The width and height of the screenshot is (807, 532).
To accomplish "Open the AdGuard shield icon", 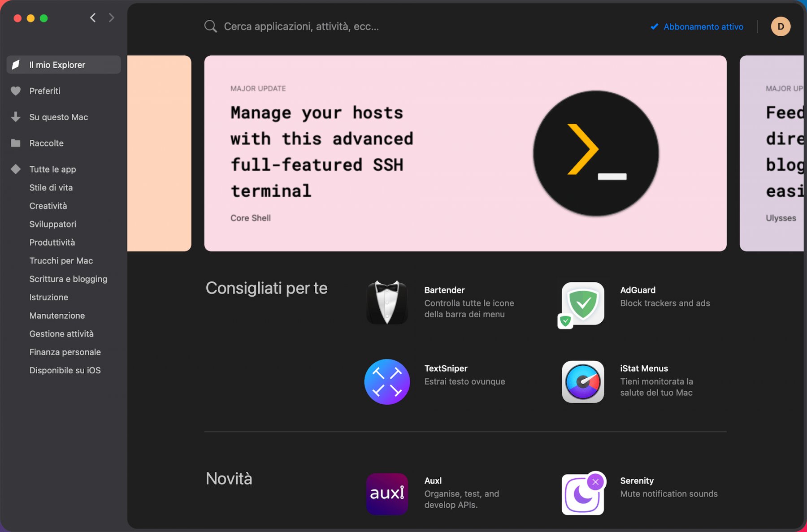I will (x=582, y=303).
